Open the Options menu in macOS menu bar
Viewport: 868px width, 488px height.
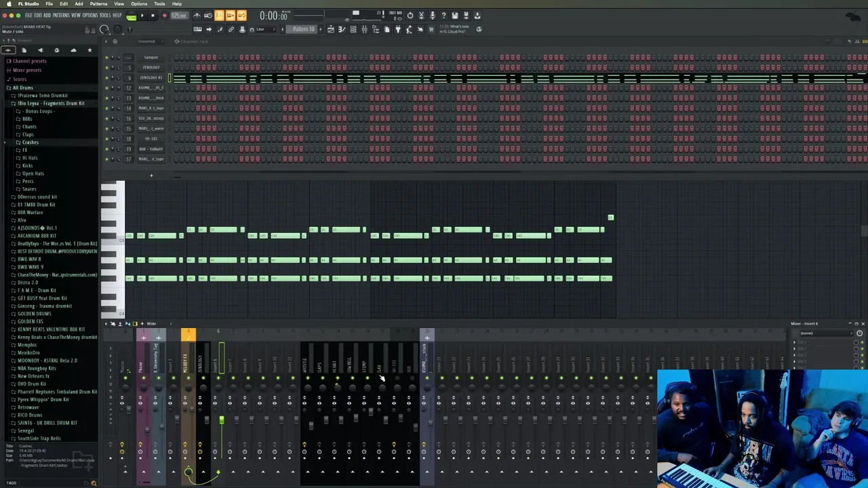pyautogui.click(x=139, y=3)
